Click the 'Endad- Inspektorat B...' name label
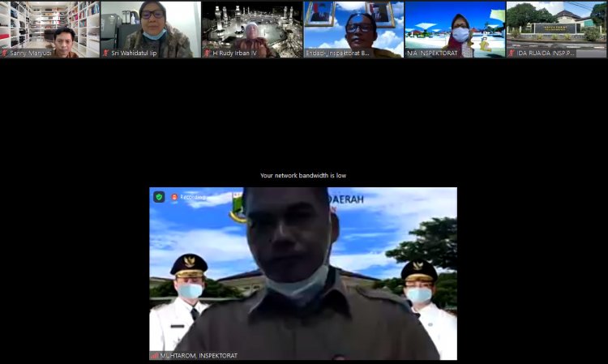 coord(337,54)
